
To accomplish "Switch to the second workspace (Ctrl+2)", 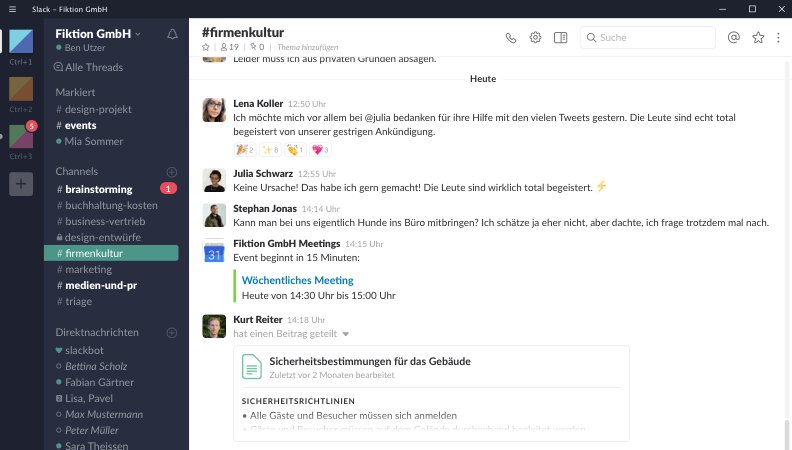I will click(x=21, y=89).
